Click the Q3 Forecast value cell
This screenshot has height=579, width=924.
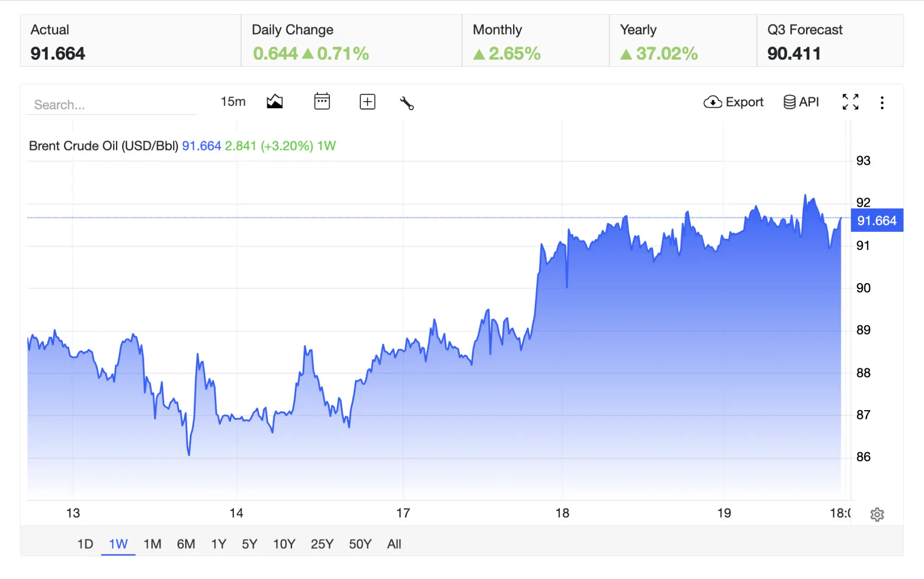point(830,41)
